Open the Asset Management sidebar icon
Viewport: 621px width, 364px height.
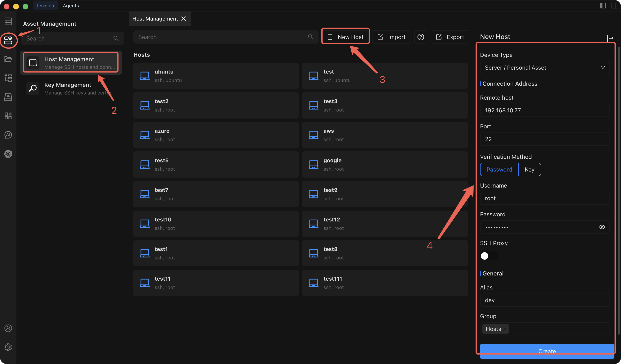click(8, 40)
